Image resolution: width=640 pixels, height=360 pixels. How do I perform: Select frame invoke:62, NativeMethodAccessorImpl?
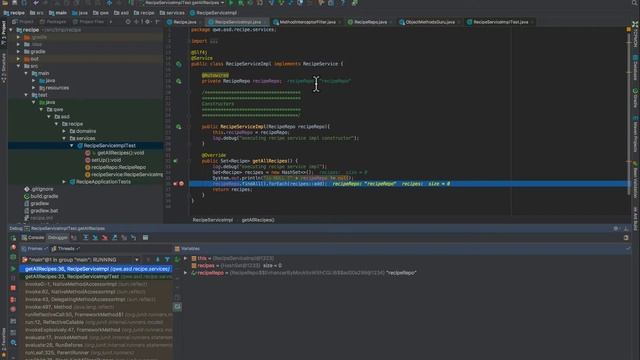[96, 292]
